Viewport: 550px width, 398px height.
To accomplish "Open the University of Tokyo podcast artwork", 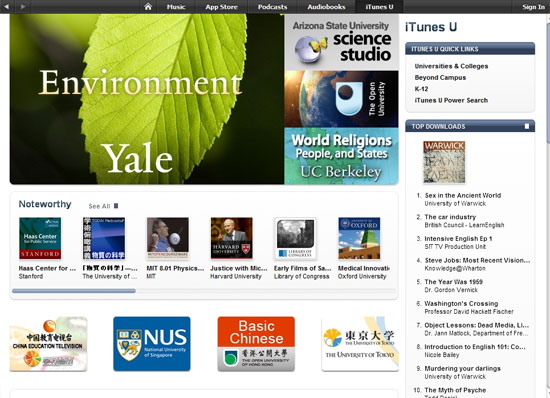I will pos(104,238).
